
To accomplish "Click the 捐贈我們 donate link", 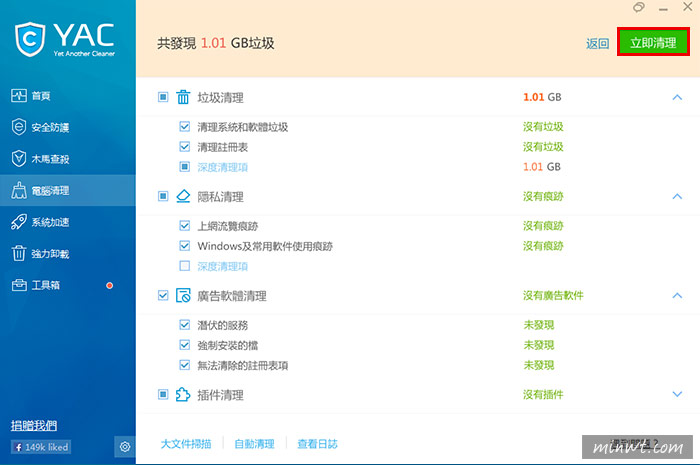I will (x=34, y=425).
